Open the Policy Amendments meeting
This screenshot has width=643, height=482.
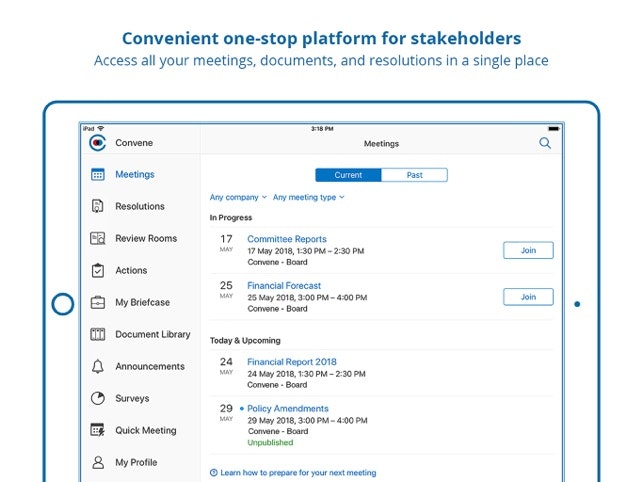click(287, 409)
